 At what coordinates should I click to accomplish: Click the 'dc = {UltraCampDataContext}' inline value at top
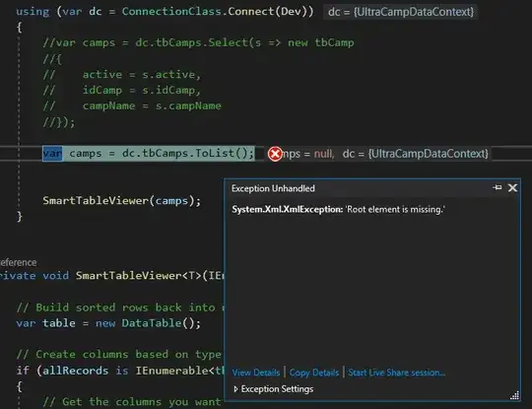(401, 12)
